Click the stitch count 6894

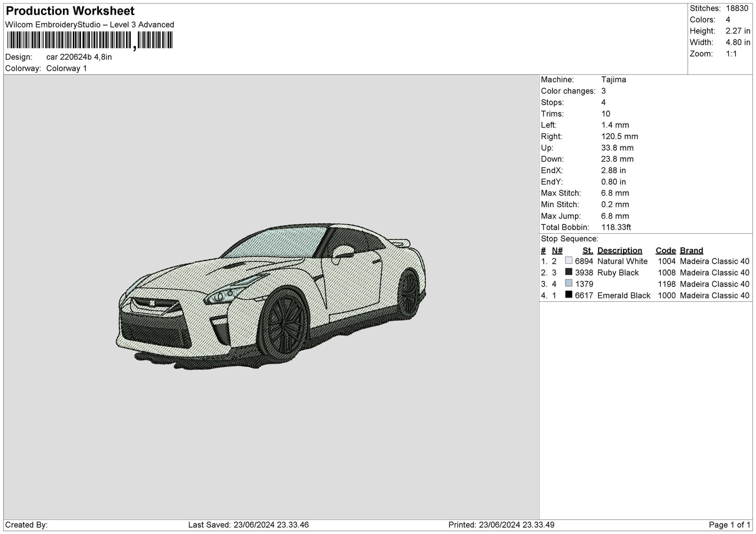pos(584,261)
